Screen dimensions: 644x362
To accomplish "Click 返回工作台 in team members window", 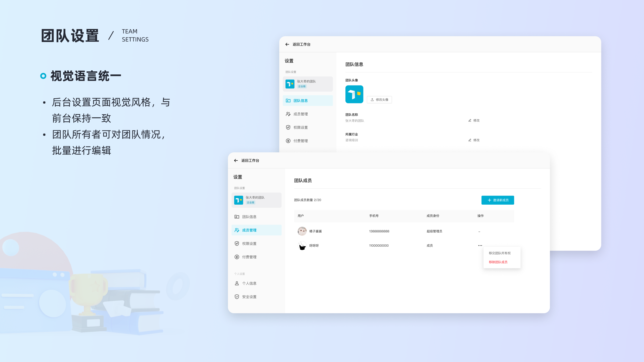I will point(250,161).
